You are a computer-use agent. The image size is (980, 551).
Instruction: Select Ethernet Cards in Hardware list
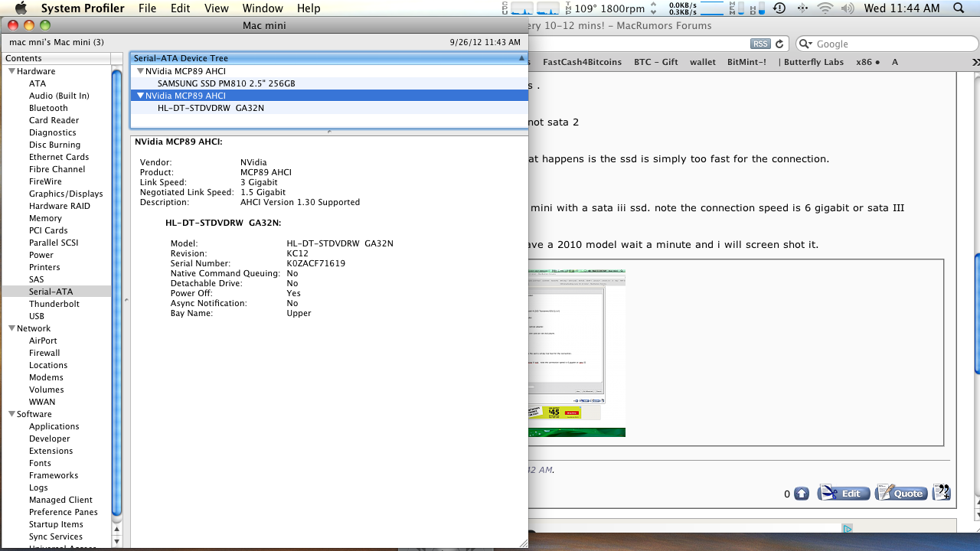point(59,157)
